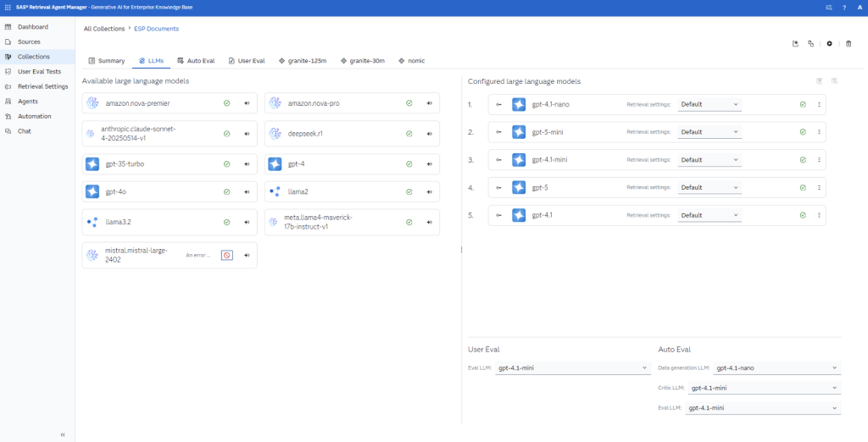Open the granite-125m tab
Screen dimensions: 868x442
305,61
